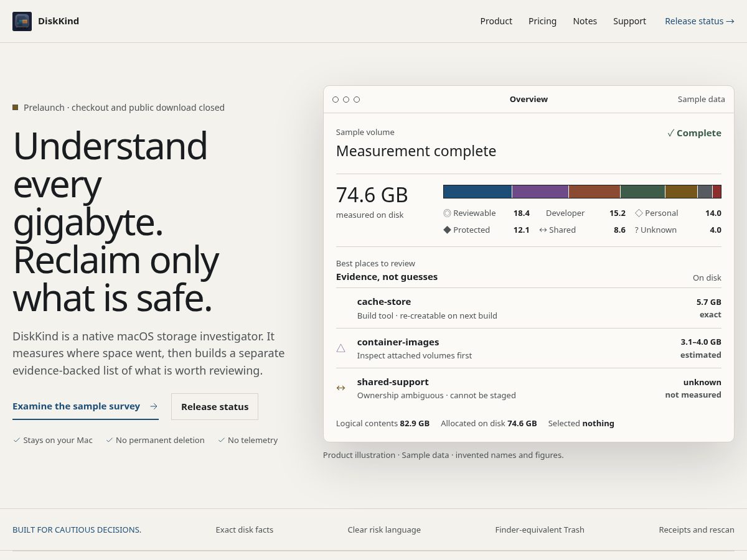Click the outlined diamond Personal icon
This screenshot has height=560, width=747.
tap(639, 213)
